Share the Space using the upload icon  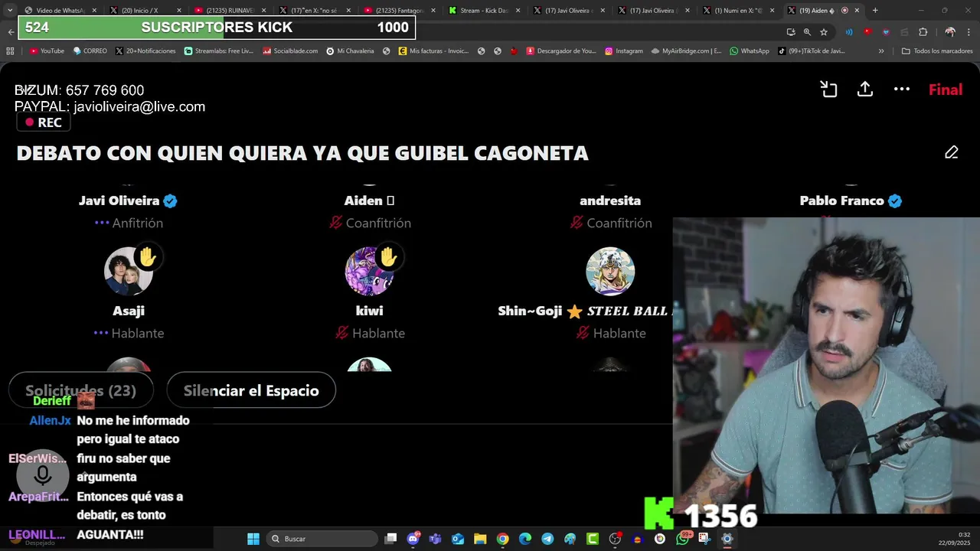(865, 90)
